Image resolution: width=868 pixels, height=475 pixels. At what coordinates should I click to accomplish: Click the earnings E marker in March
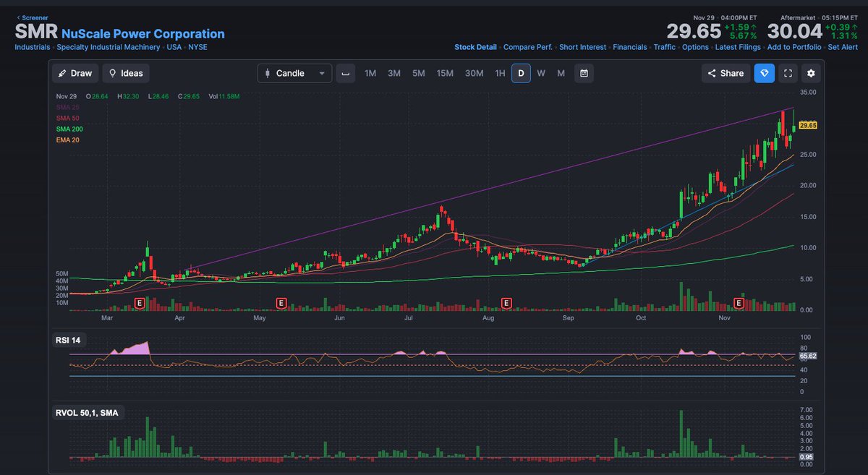[x=140, y=302]
